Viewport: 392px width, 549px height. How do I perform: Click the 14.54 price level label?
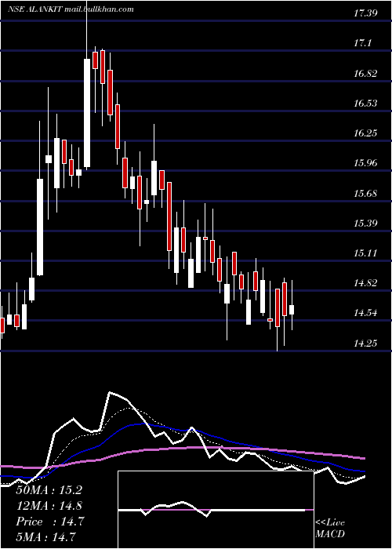click(x=365, y=313)
